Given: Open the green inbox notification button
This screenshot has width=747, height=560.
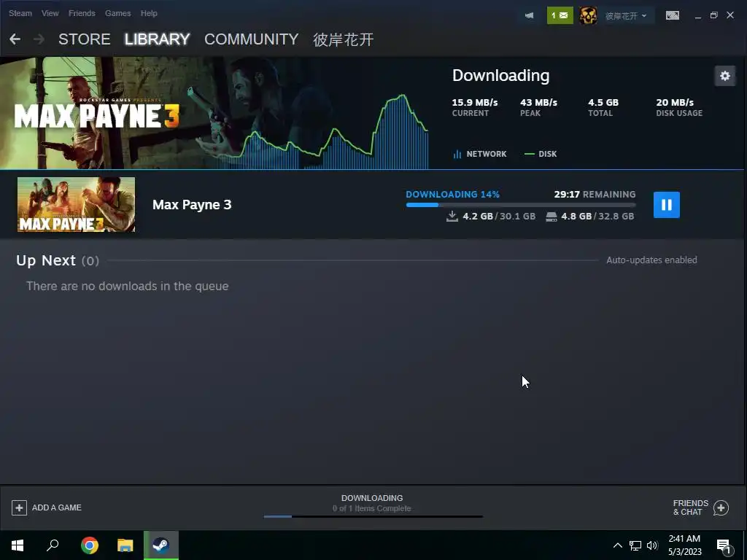Looking at the screenshot, I should pos(560,16).
